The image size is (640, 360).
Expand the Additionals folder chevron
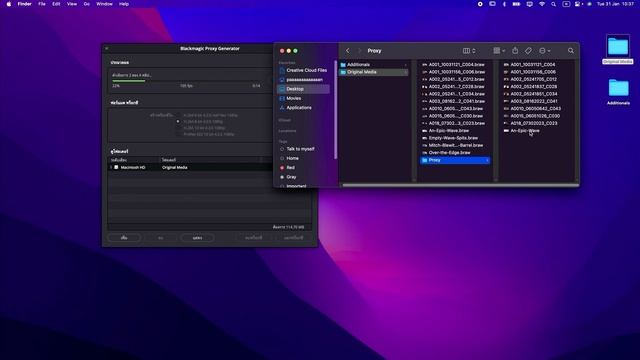pyautogui.click(x=405, y=64)
